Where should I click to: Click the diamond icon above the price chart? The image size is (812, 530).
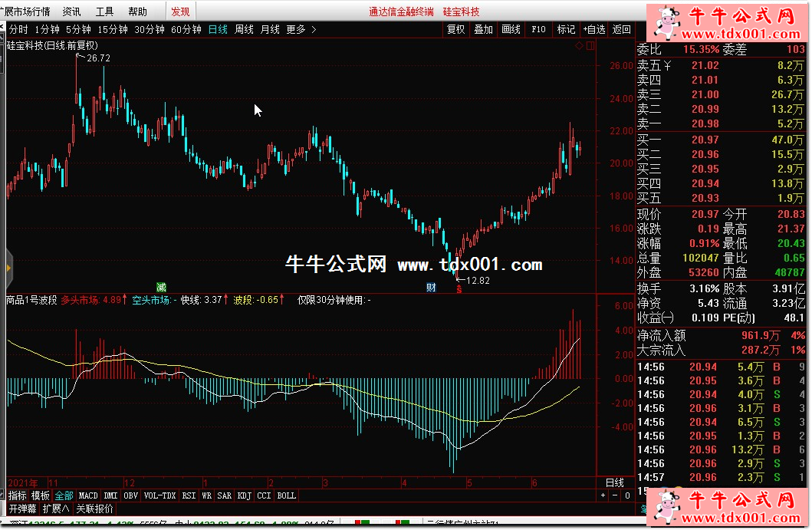coord(579,46)
